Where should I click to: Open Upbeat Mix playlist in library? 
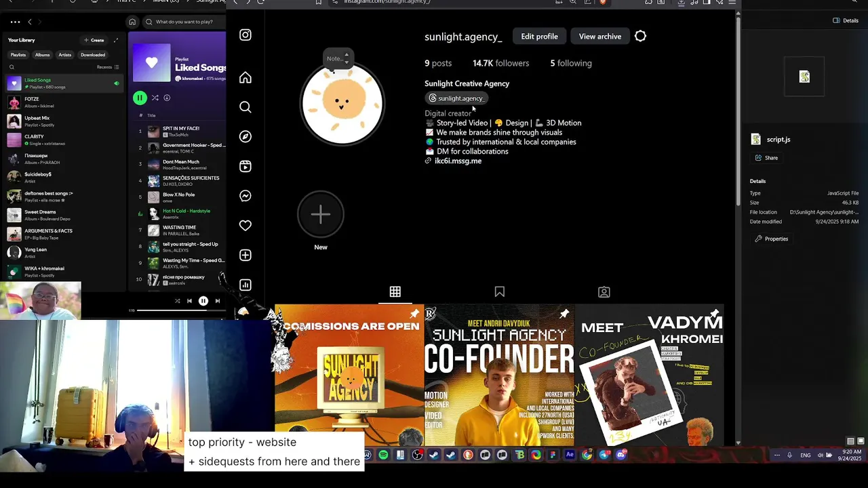[63, 121]
